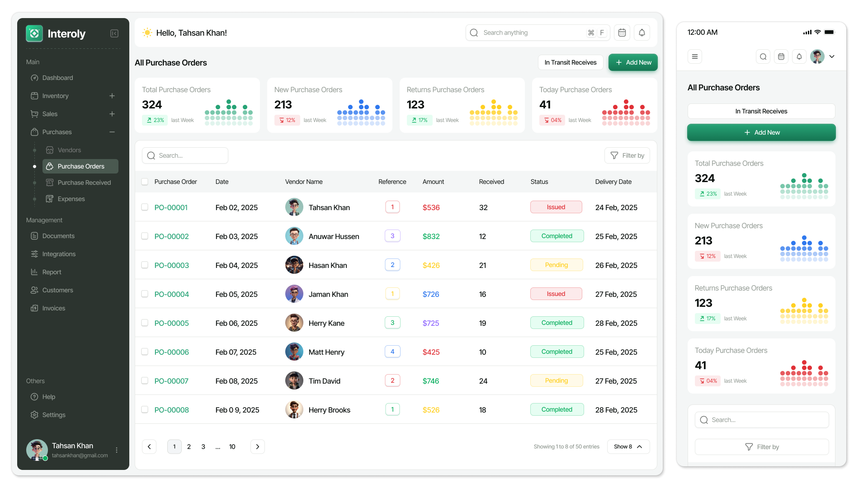Open purchase order PO-00003 link

pyautogui.click(x=172, y=265)
